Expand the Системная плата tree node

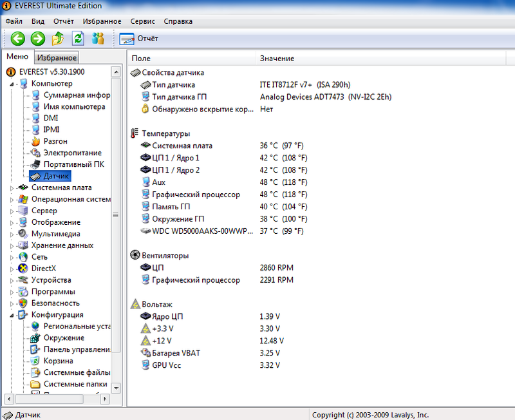(x=12, y=188)
